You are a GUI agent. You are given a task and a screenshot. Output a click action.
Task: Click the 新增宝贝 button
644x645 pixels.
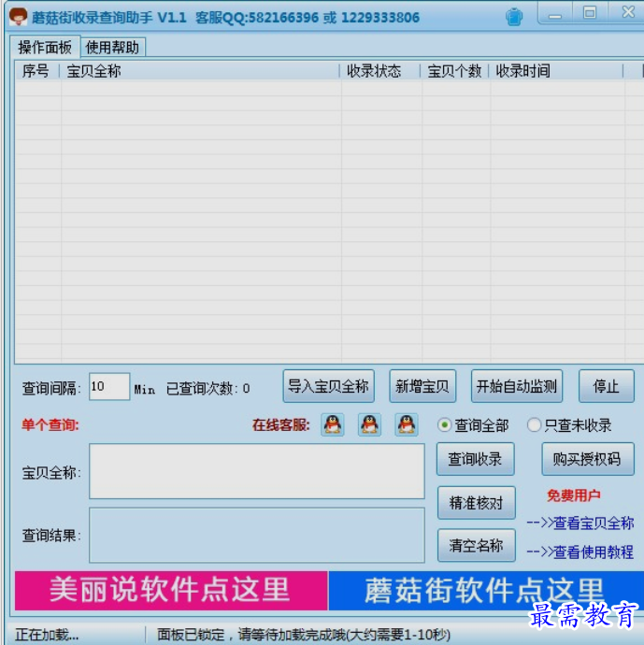422,386
